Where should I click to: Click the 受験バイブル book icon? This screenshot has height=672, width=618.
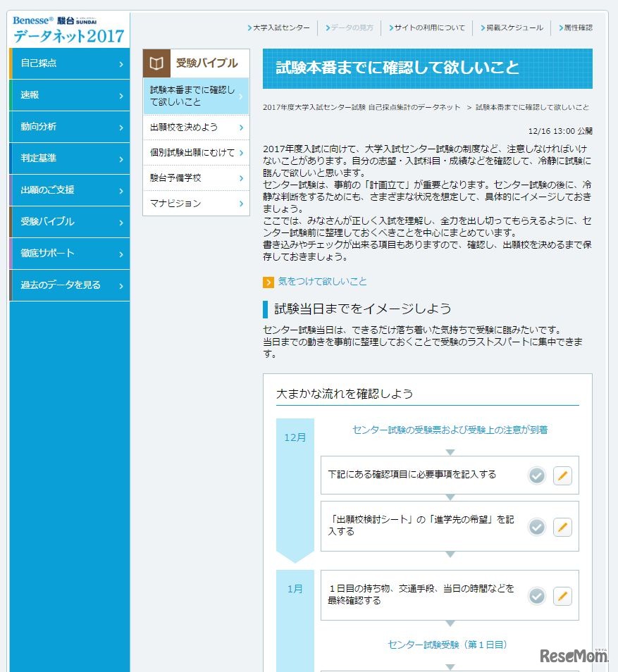156,63
